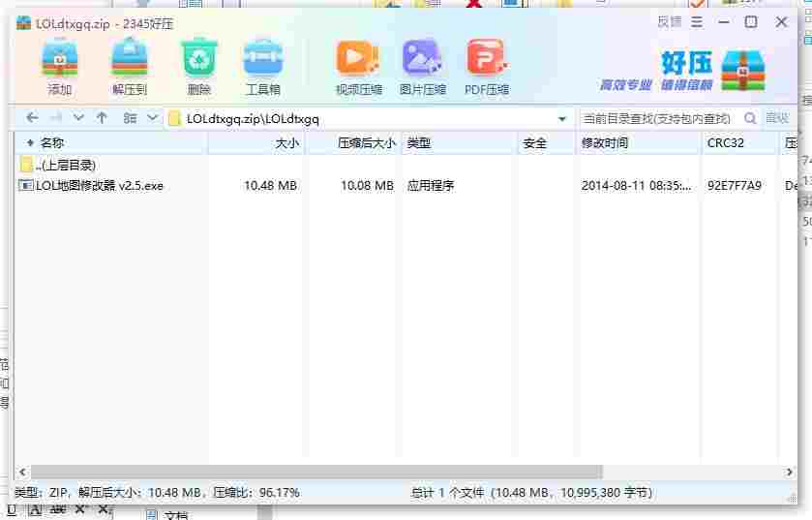The image size is (812, 520).
Task: Click the 2014-08-11 modified time cell
Action: point(636,185)
